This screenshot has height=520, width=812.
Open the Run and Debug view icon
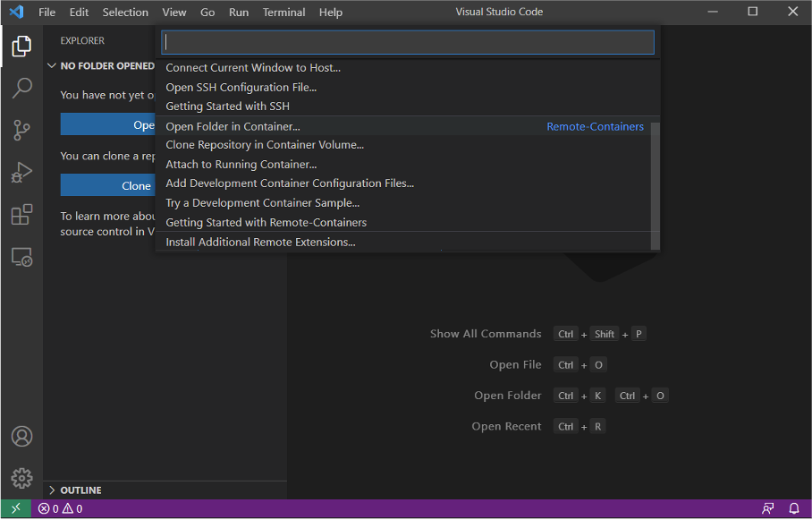(x=21, y=172)
